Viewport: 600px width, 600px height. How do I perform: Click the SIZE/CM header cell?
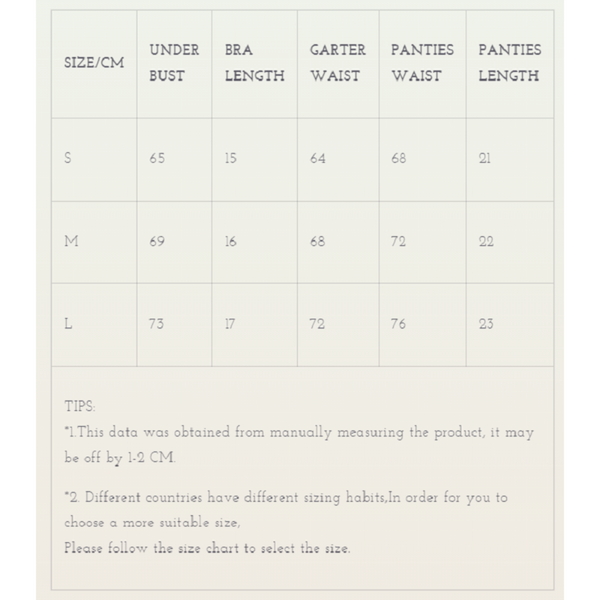tap(94, 62)
